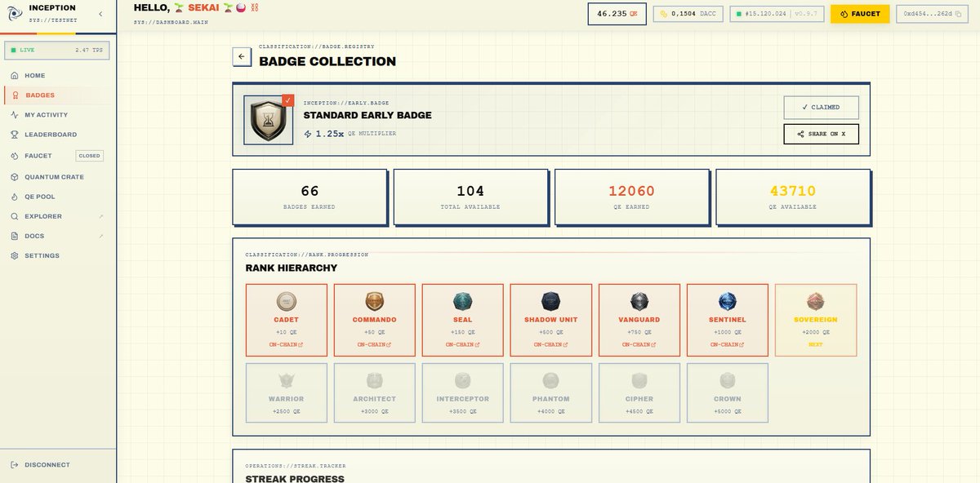Click the Settings gear icon

[15, 255]
